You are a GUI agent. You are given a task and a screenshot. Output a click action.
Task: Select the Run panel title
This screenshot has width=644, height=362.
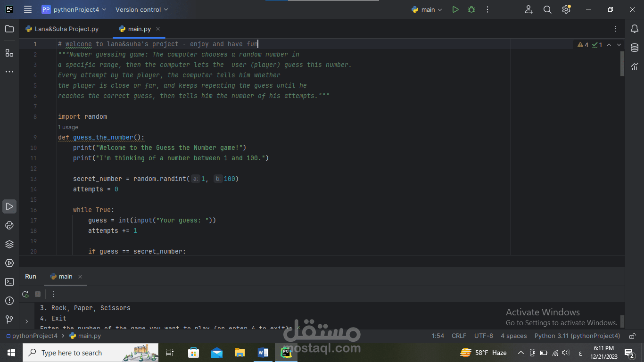point(31,276)
